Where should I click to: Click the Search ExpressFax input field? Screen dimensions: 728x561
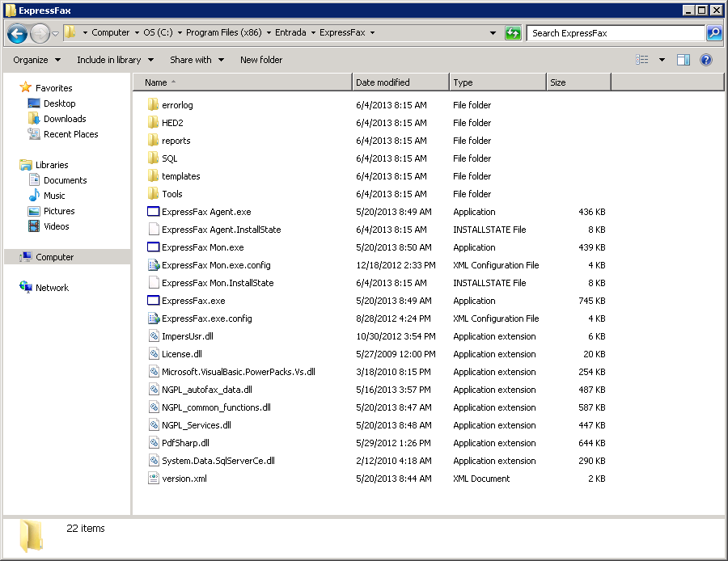[x=616, y=33]
